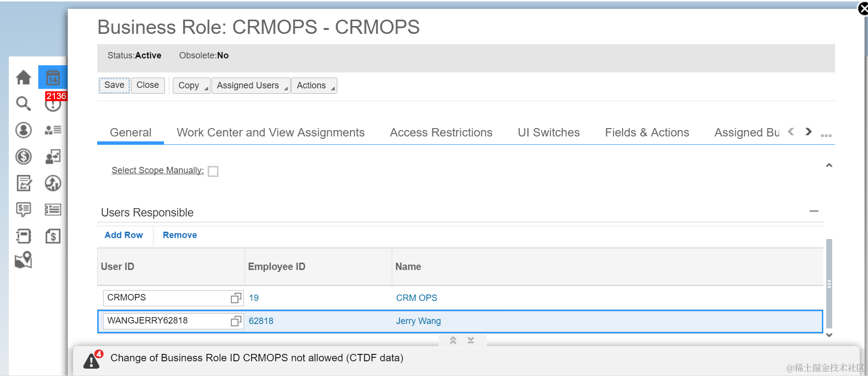Switch to the General tab

click(x=131, y=133)
